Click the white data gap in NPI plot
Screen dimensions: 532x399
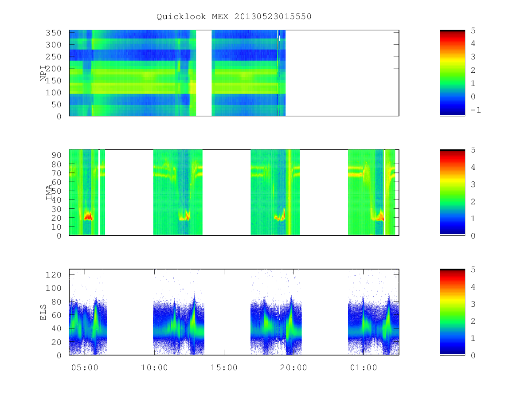tap(203, 73)
